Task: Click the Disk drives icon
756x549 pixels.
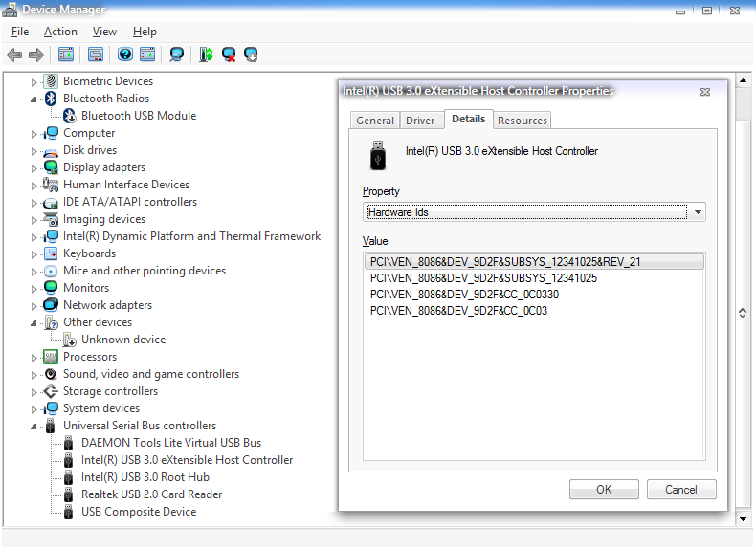Action: tap(51, 152)
